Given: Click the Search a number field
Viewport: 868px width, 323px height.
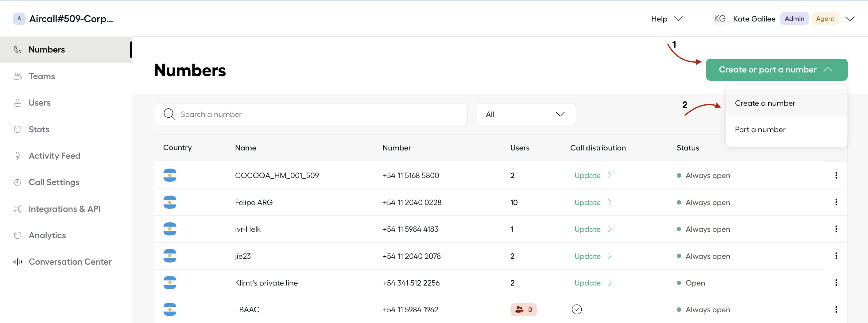Looking at the screenshot, I should (x=311, y=114).
